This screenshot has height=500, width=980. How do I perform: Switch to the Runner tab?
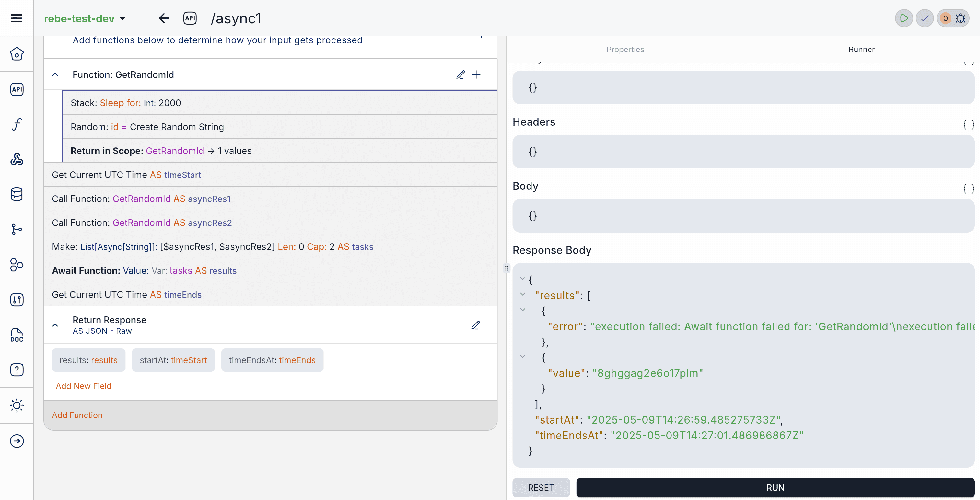[x=861, y=50]
